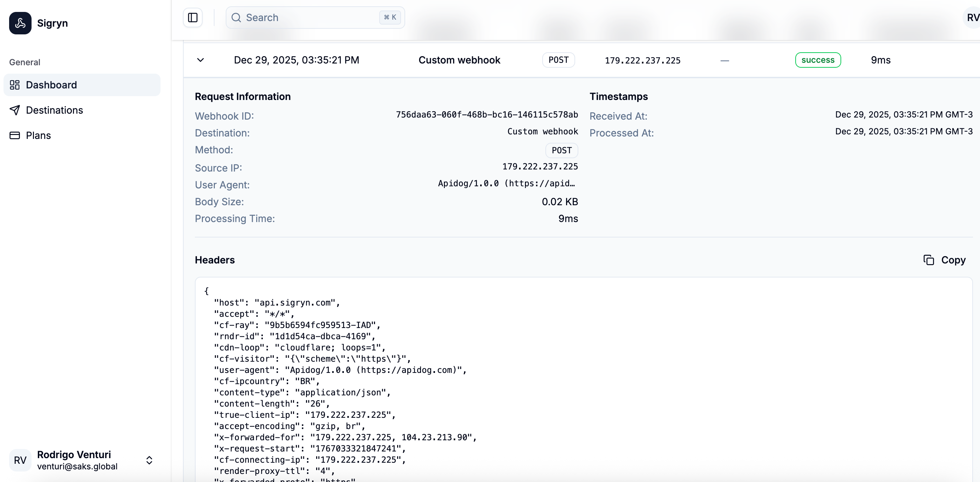
Task: Click the success status badge
Action: (818, 60)
